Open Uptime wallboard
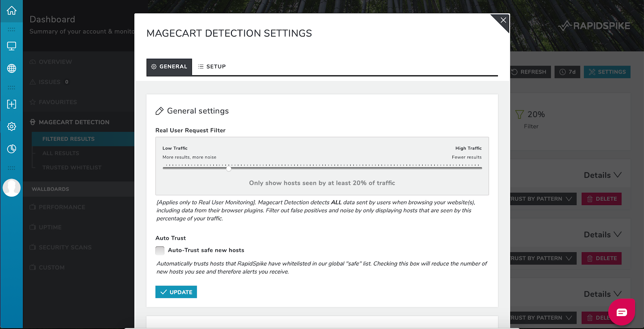644x329 pixels. click(45, 227)
